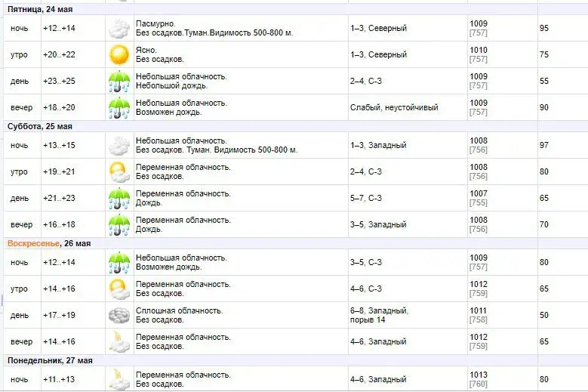Click the umbrella icon for Friday day
Image resolution: width=588 pixels, height=392 pixels.
click(119, 81)
